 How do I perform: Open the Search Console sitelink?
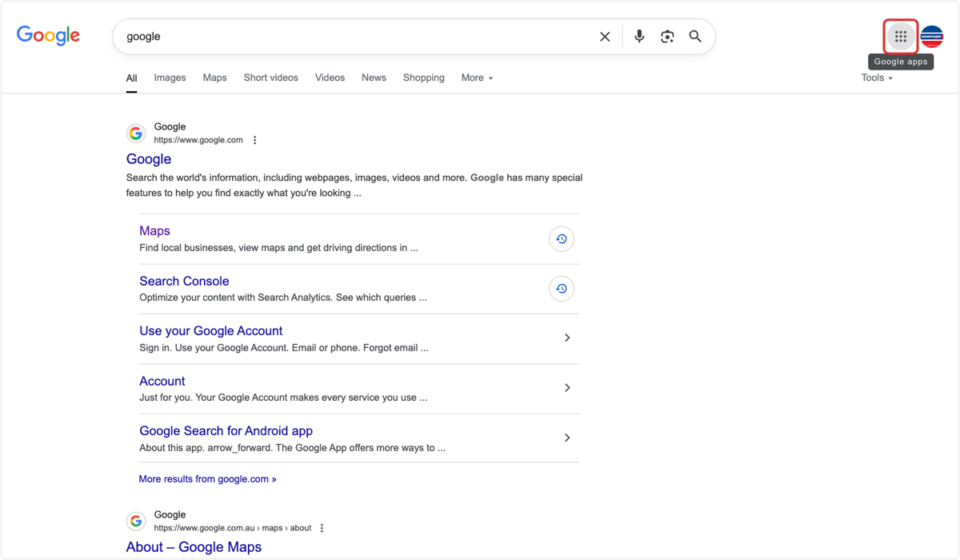[184, 281]
